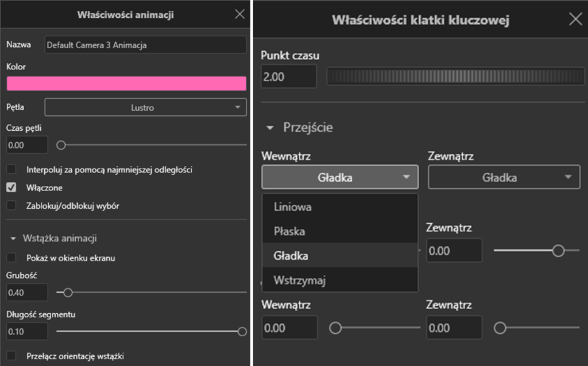Image resolution: width=588 pixels, height=366 pixels.
Task: Click the pink Kolor swatch
Action: pyautogui.click(x=126, y=84)
